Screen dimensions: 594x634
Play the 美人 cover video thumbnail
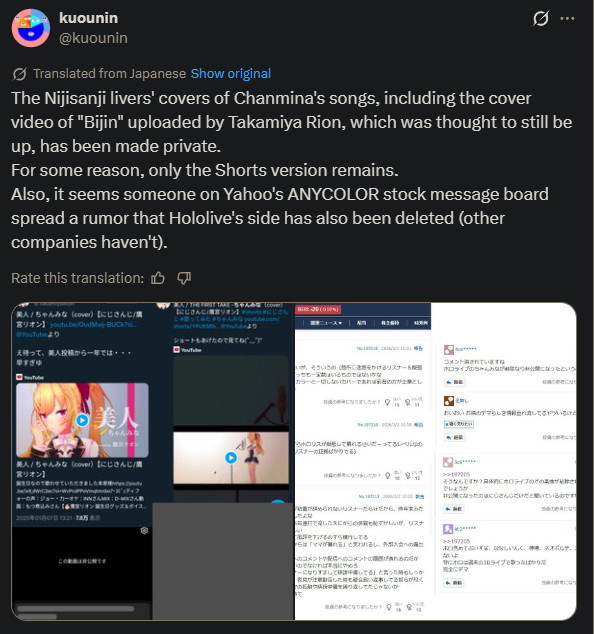pyautogui.click(x=82, y=420)
